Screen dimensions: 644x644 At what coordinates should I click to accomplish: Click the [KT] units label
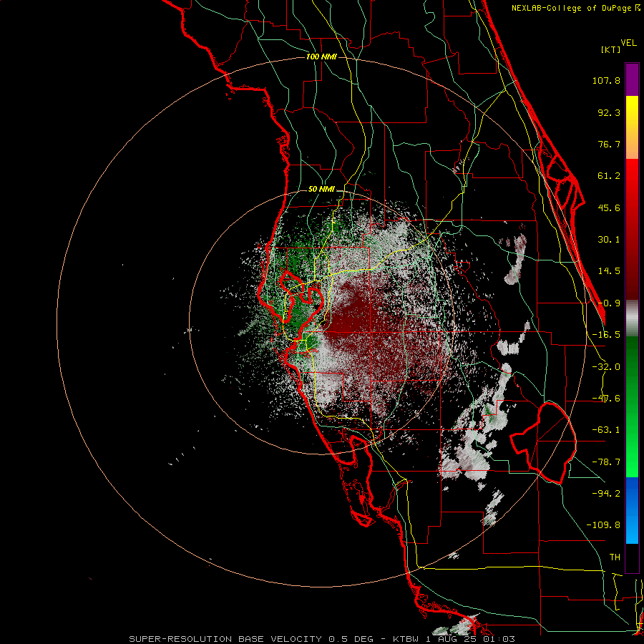[610, 49]
